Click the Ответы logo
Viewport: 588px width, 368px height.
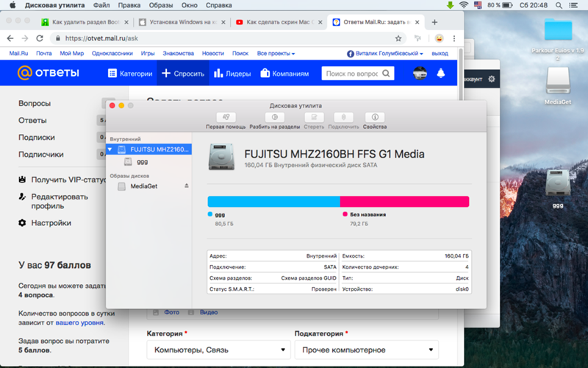tap(49, 73)
